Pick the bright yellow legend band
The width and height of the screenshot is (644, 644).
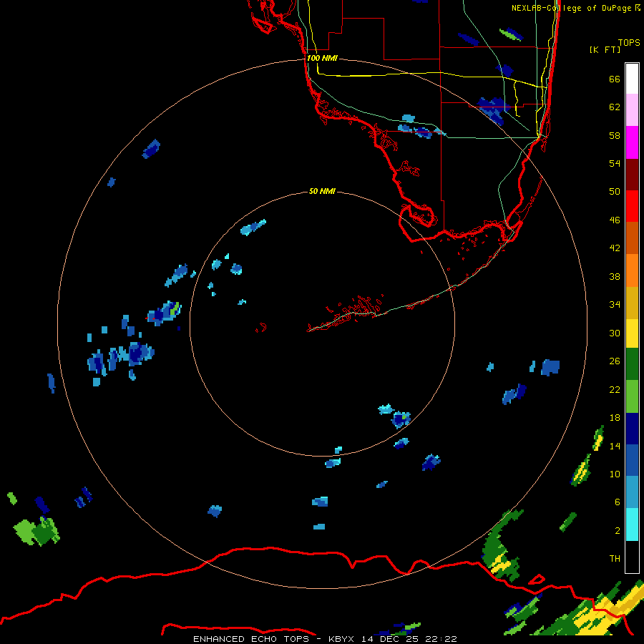pyautogui.click(x=632, y=333)
